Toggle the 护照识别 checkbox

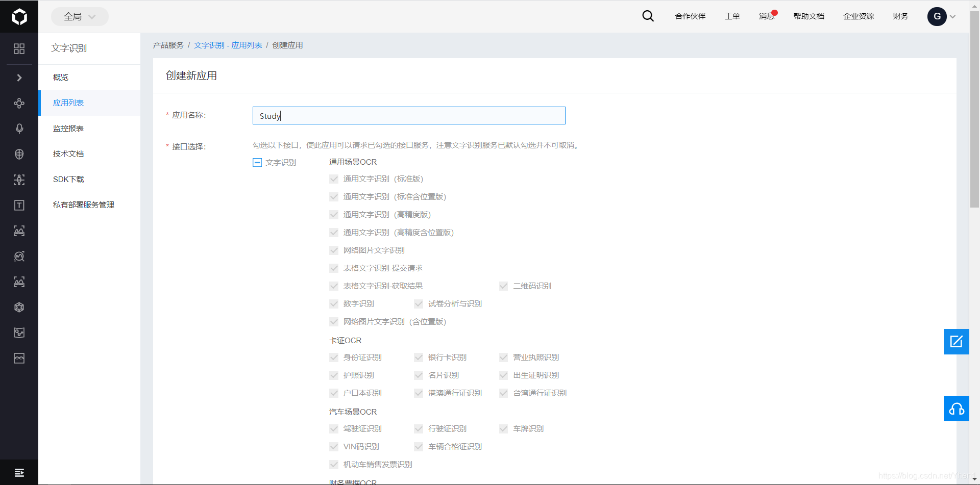coord(334,375)
